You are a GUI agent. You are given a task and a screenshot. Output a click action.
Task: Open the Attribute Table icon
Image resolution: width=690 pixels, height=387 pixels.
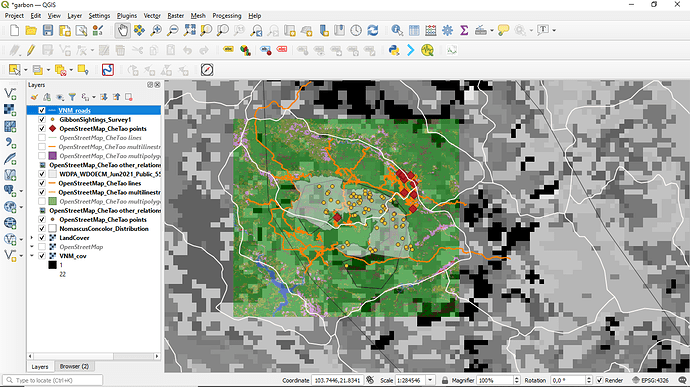pos(414,30)
